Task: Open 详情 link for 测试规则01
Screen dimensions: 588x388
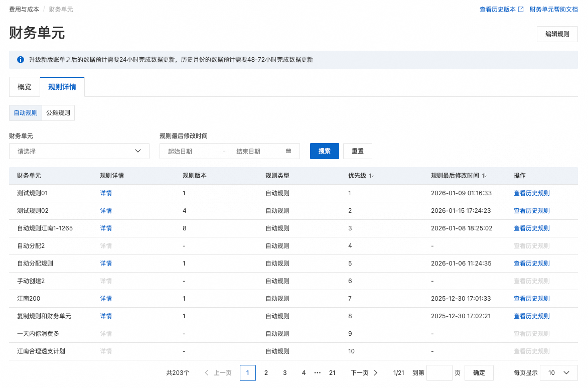Action: [x=106, y=193]
